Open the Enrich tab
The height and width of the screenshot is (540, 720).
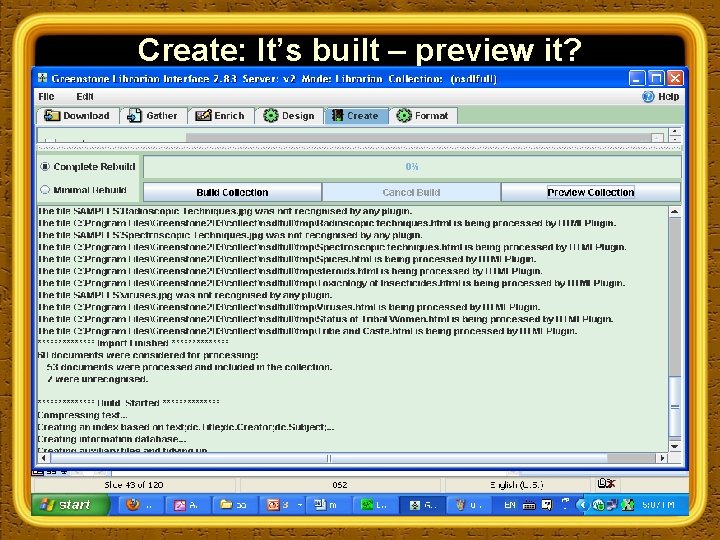pos(221,116)
